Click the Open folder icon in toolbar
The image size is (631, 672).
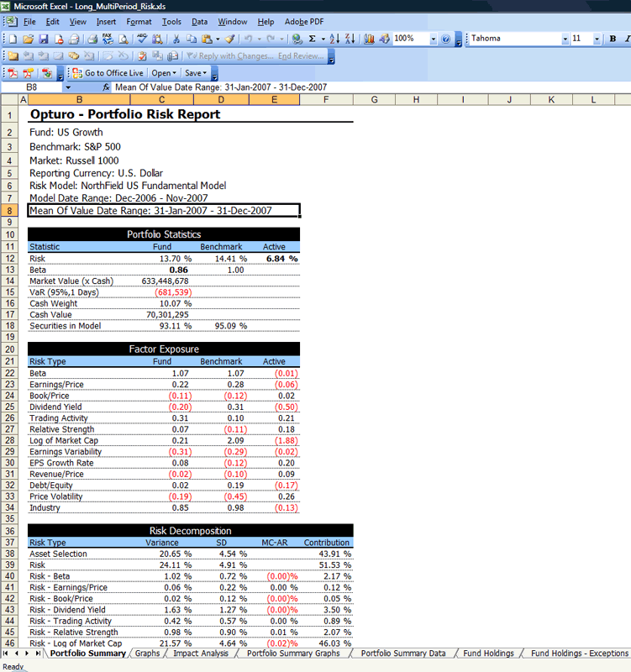(x=28, y=39)
